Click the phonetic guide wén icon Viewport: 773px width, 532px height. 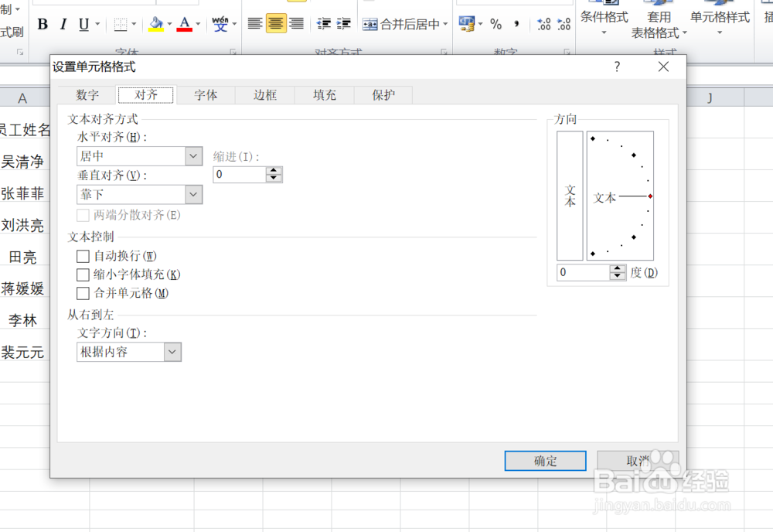click(x=220, y=24)
